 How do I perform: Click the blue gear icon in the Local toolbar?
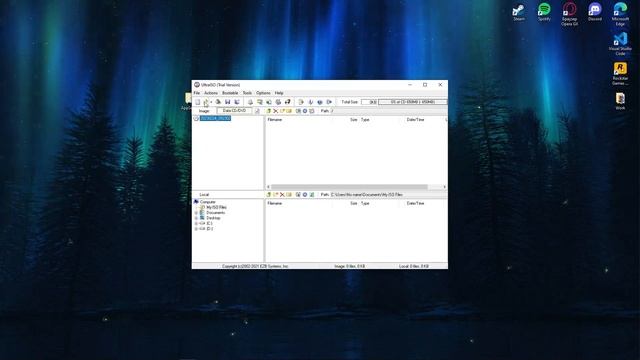coord(305,195)
